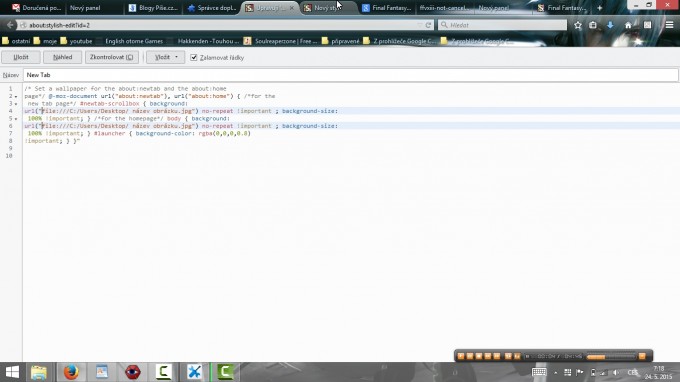The image size is (680, 382).
Task: Open the photo viewer taskbar icon
Action: tap(102, 372)
